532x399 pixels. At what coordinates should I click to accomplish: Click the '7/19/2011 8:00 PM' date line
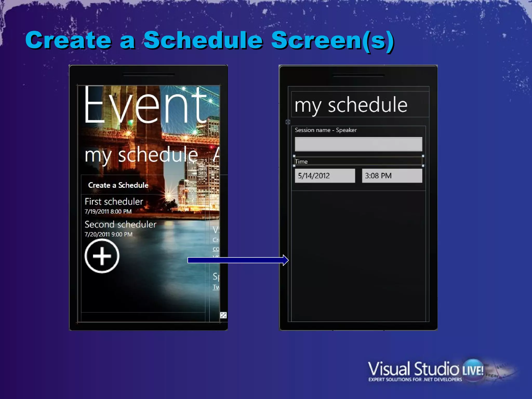point(108,211)
